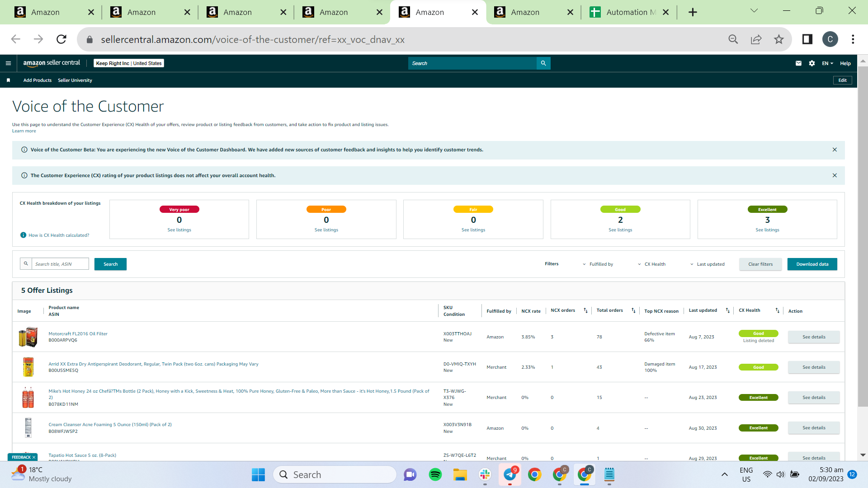
Task: Go back using browser back arrow
Action: click(x=16, y=39)
